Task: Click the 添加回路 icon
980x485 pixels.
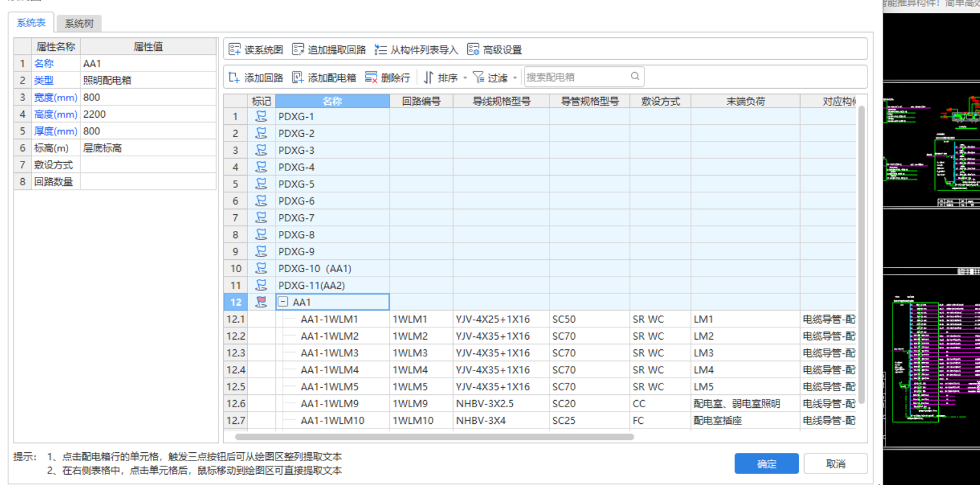Action: [x=235, y=77]
